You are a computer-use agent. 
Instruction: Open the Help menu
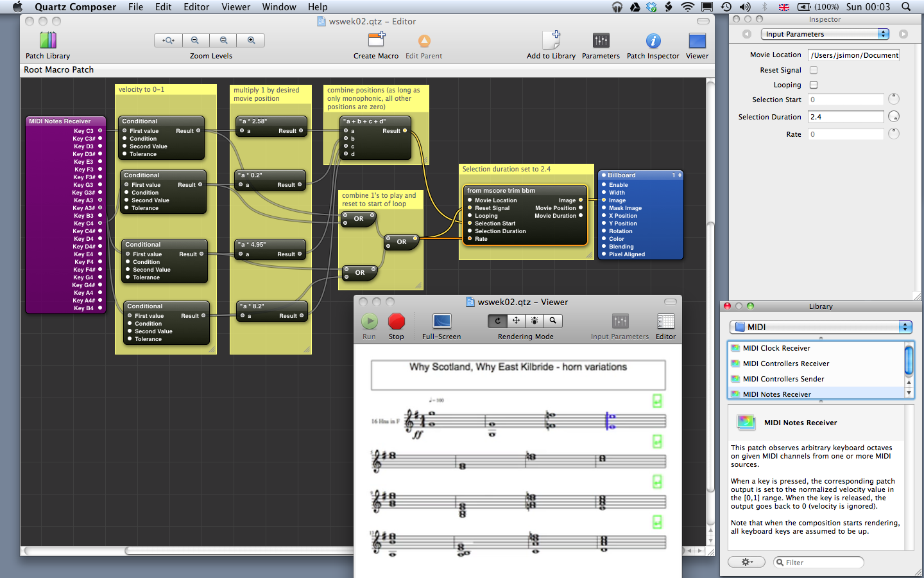(318, 7)
